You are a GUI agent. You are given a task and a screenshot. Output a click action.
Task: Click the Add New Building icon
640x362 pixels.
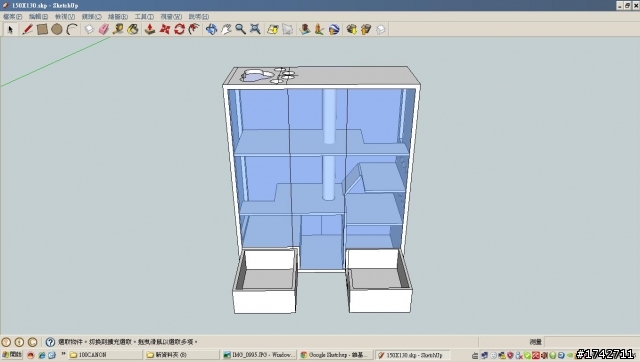304,29
